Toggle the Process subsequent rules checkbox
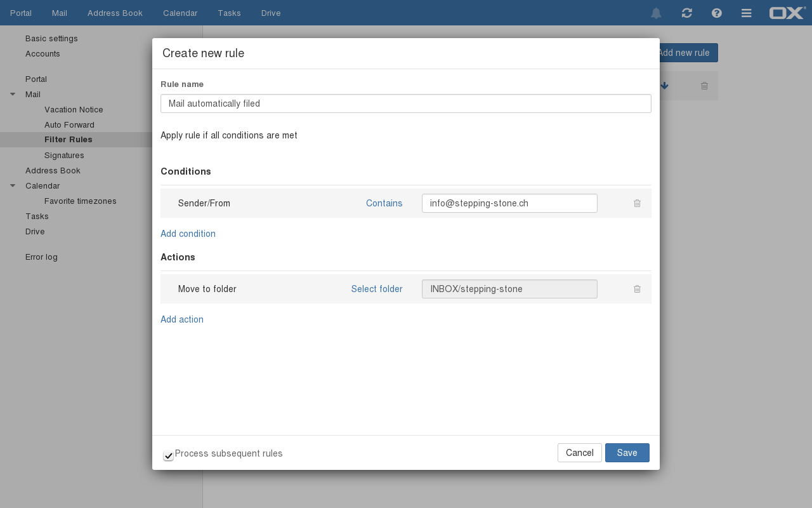 tap(168, 455)
